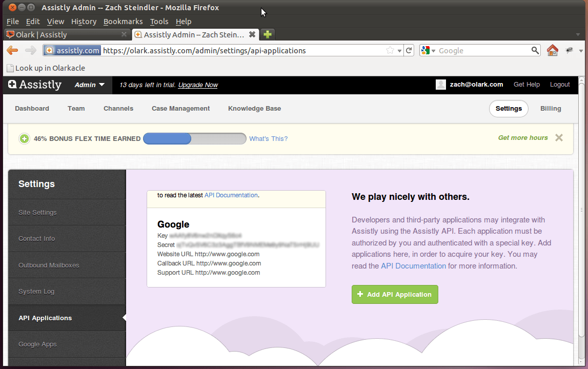Click the Add API Application button
588x369 pixels.
pos(395,294)
